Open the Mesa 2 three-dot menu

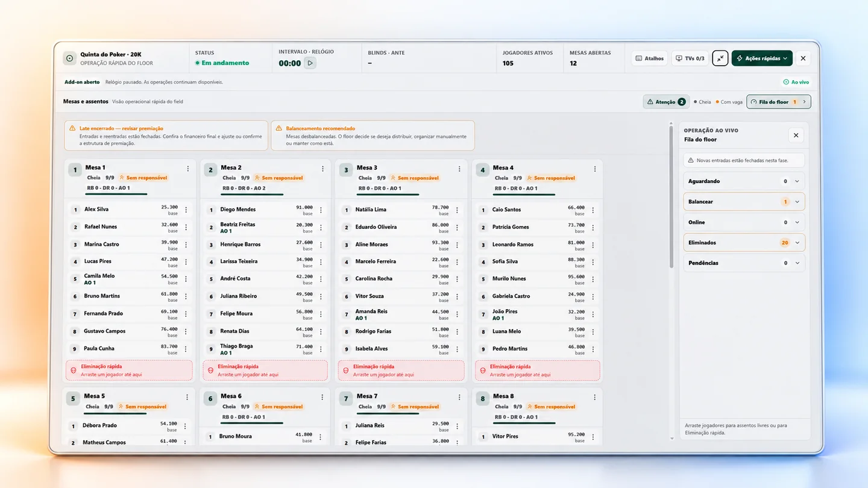323,169
